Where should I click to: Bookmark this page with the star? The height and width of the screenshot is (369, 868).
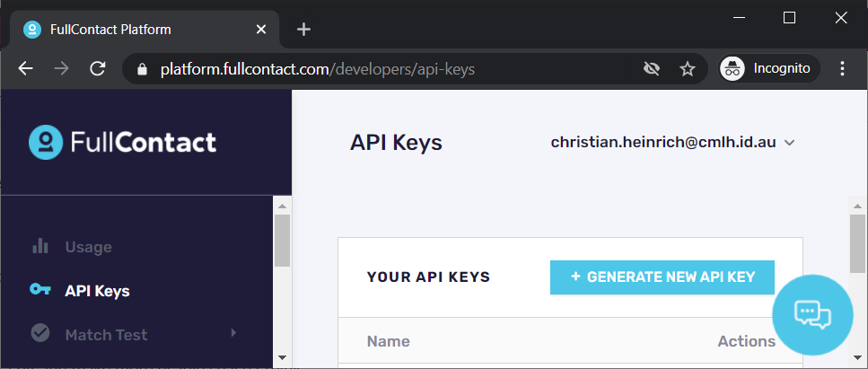point(687,69)
